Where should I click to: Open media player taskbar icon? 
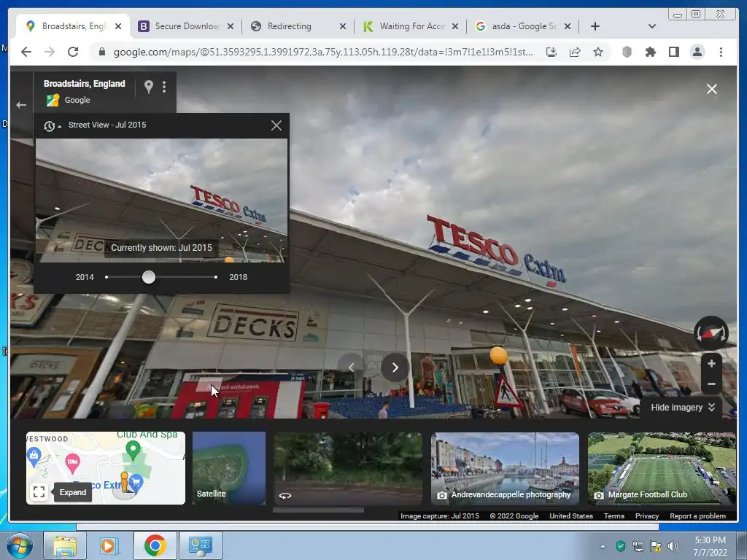[109, 545]
